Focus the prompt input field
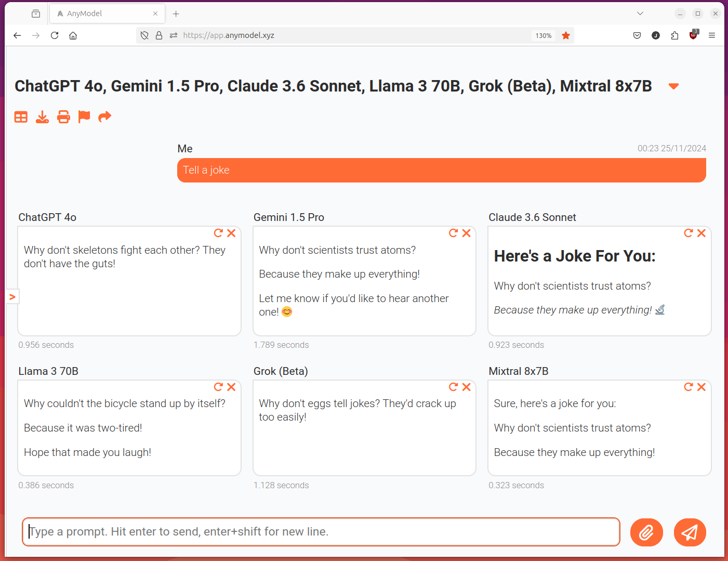 pos(321,532)
